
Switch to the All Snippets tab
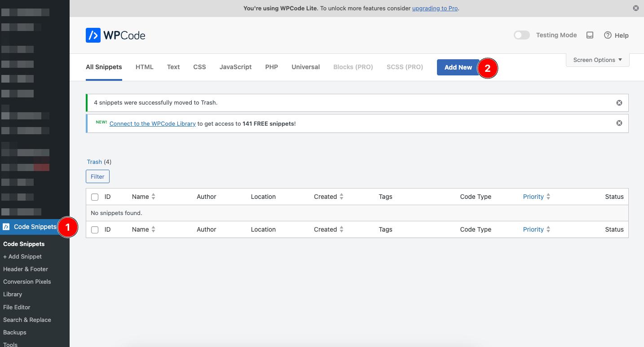[104, 67]
